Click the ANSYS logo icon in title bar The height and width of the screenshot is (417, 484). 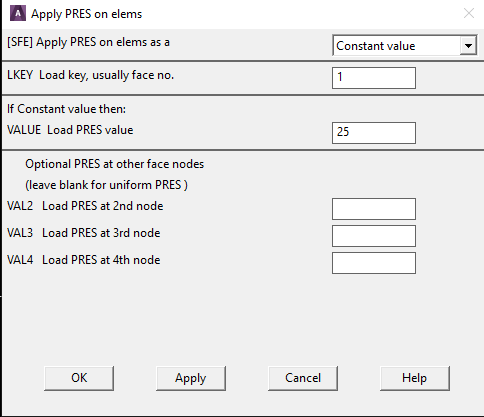pyautogui.click(x=18, y=14)
